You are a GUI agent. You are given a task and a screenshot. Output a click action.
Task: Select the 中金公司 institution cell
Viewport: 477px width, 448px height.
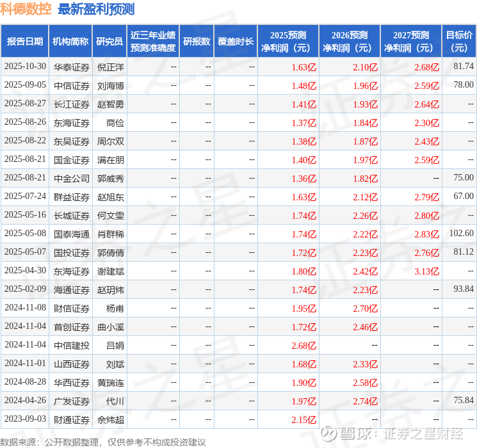pos(72,178)
